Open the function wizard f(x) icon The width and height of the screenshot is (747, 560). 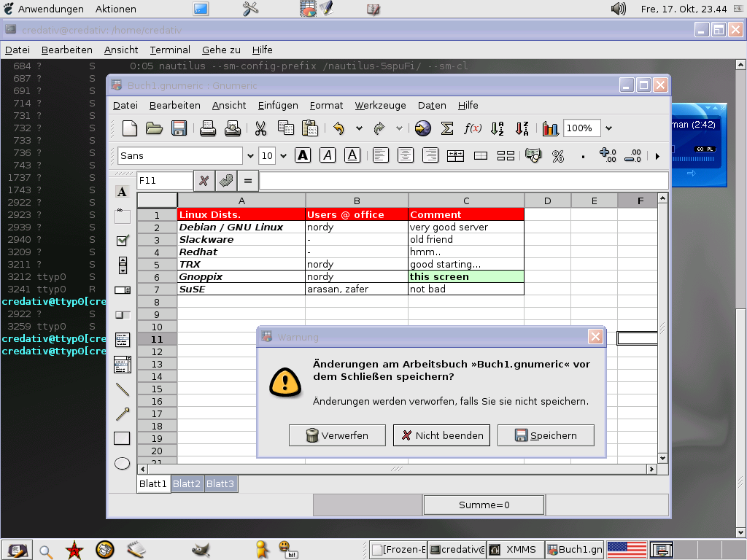click(x=473, y=128)
